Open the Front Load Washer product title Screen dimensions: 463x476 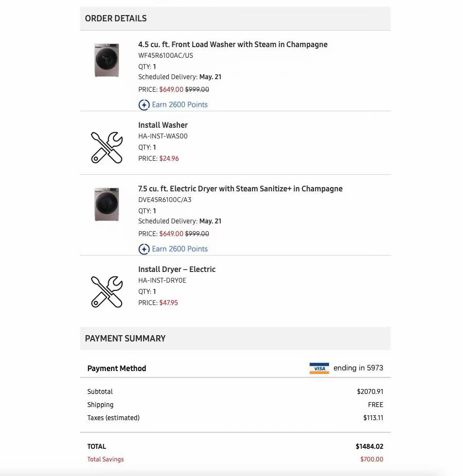click(232, 44)
